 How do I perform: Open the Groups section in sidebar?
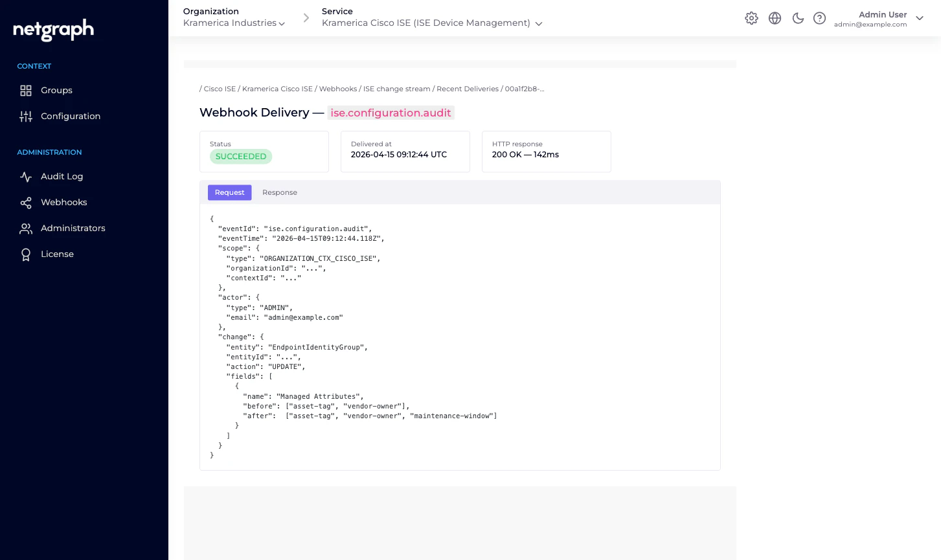coord(56,90)
